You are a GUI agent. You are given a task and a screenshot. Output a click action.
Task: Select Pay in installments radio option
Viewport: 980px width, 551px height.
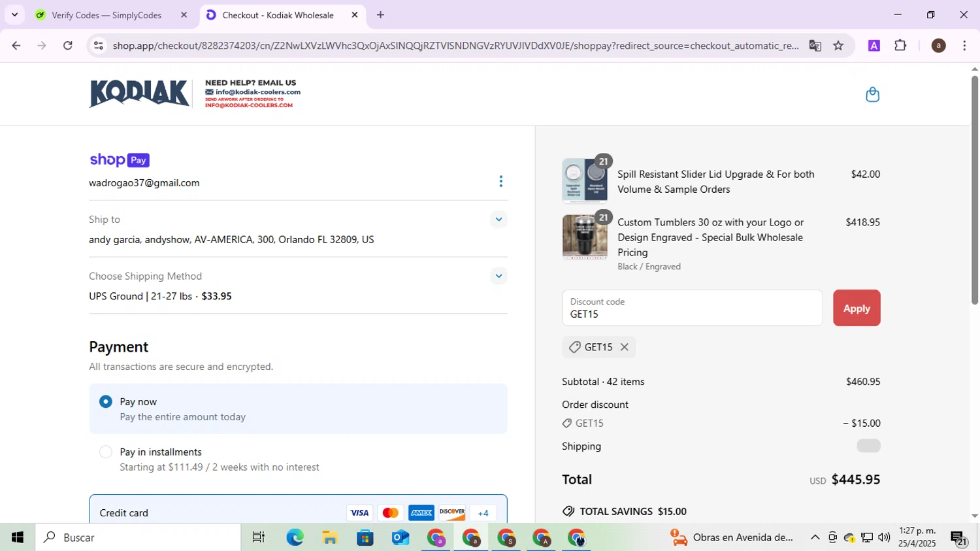click(106, 452)
